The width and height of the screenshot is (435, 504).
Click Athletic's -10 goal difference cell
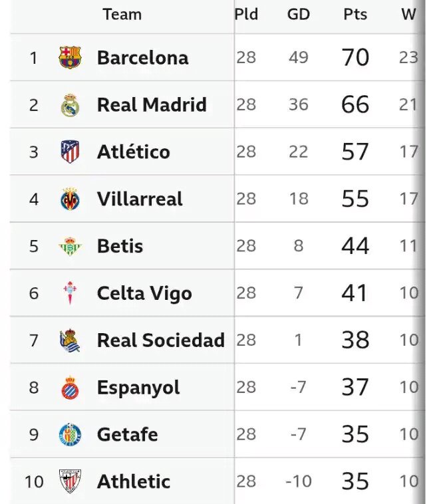tap(299, 481)
